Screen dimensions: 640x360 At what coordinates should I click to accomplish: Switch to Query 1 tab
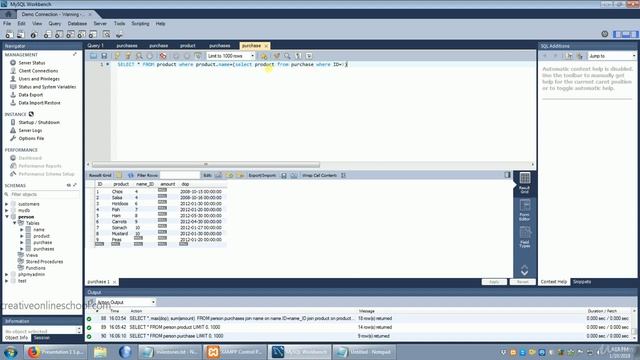click(96, 46)
